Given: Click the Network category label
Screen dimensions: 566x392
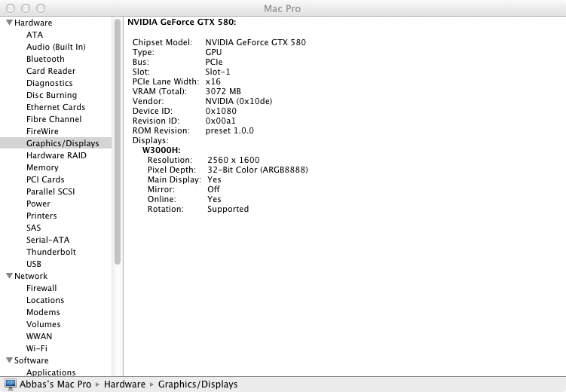Looking at the screenshot, I should [31, 276].
